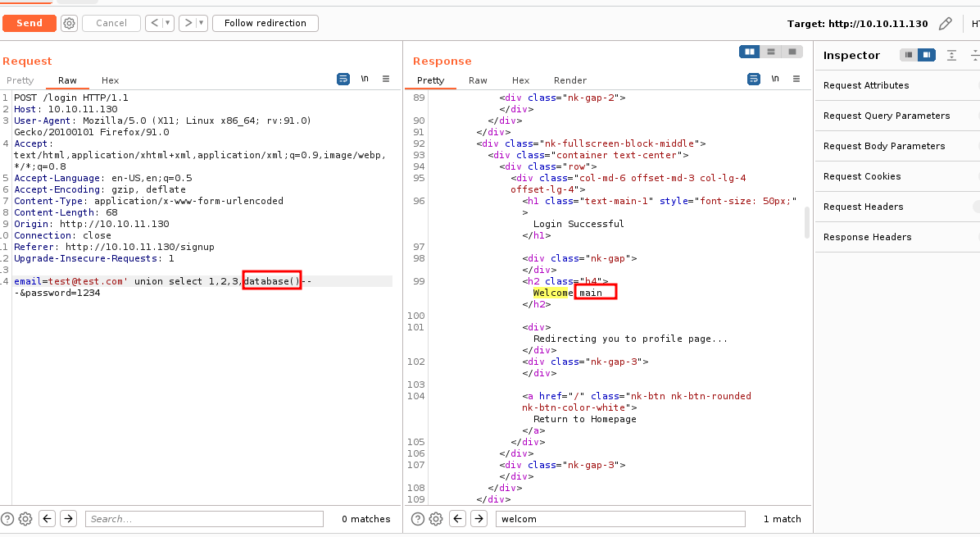Screen dimensions: 980x537
Task: Click 'Redirecting you to profile page...' text
Action: [x=630, y=339]
